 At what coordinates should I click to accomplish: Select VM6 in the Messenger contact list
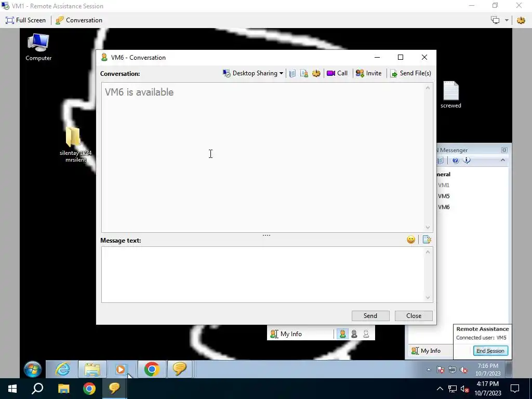point(444,207)
